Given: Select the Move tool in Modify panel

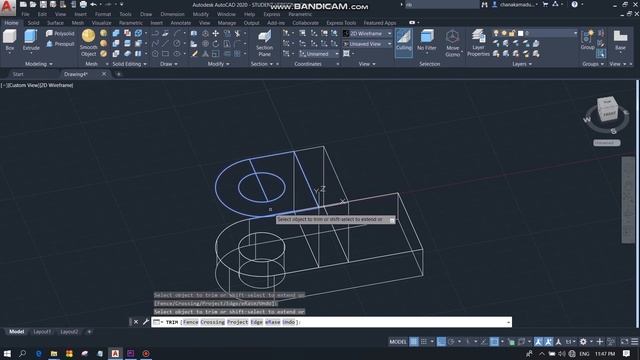Looking at the screenshot, I should pyautogui.click(x=216, y=34).
